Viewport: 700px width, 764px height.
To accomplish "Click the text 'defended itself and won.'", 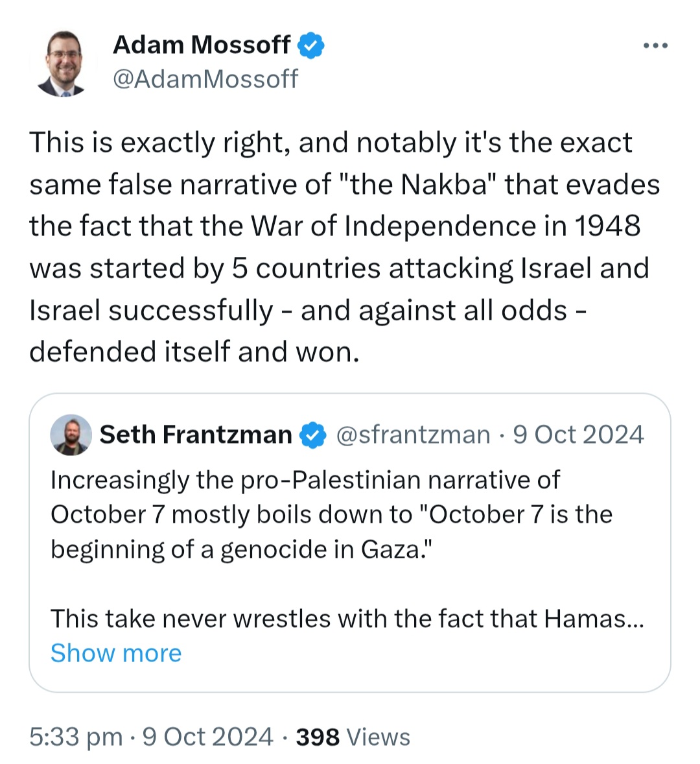I will coord(194,352).
